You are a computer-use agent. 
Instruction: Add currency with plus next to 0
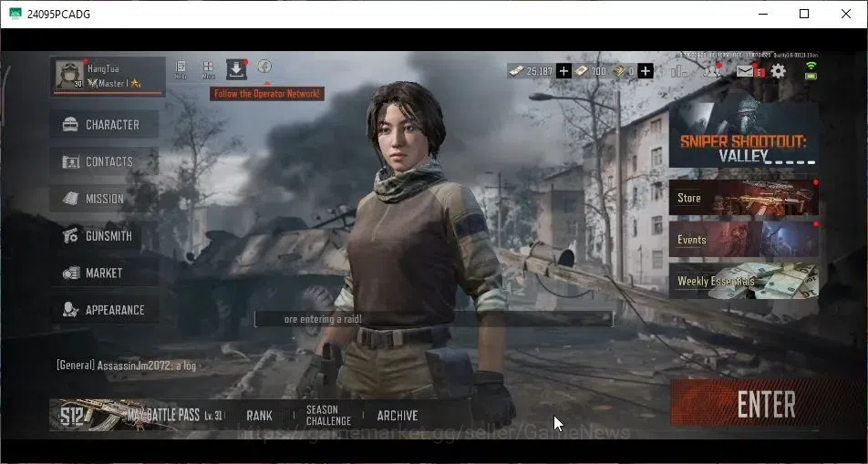(646, 71)
